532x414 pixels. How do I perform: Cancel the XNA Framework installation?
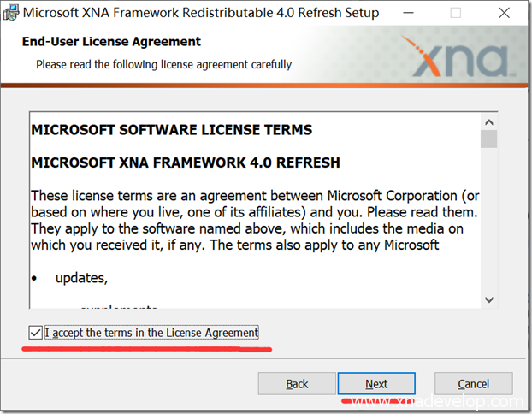[x=473, y=384]
